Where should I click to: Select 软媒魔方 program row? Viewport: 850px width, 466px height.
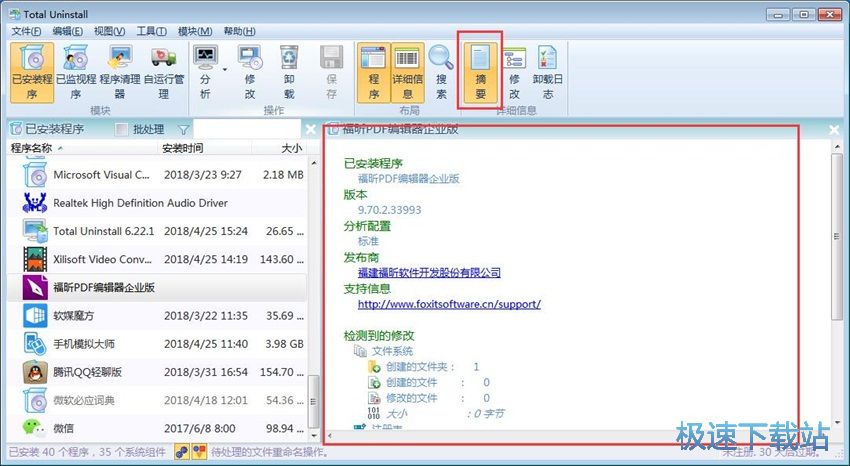tap(157, 316)
